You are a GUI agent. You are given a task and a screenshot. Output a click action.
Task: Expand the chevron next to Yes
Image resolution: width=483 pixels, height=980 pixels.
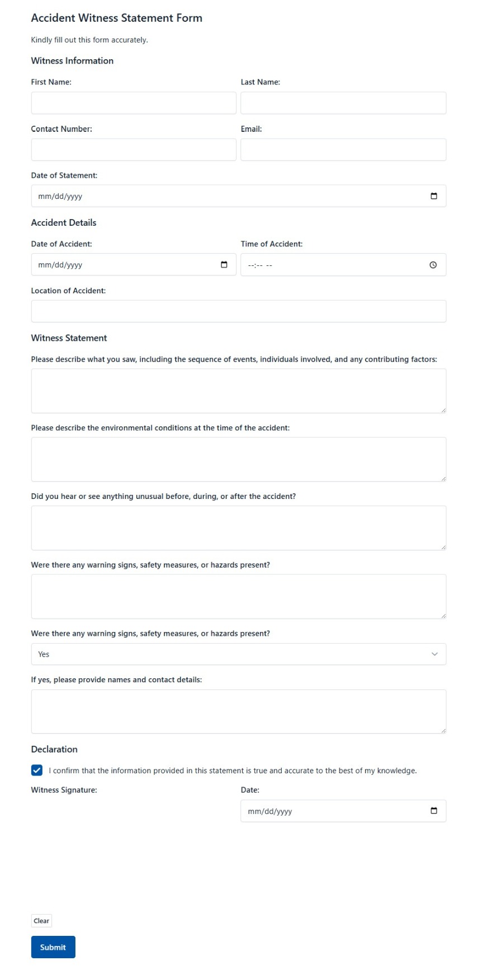point(434,654)
